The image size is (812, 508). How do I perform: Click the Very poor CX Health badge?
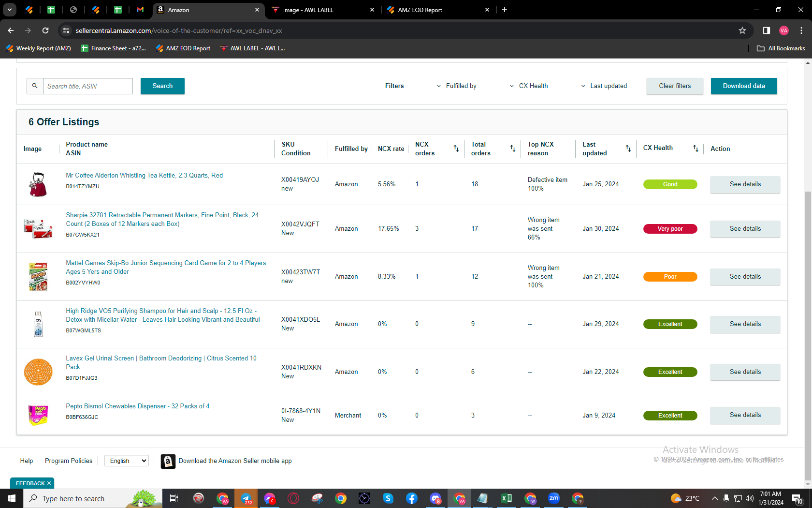670,229
